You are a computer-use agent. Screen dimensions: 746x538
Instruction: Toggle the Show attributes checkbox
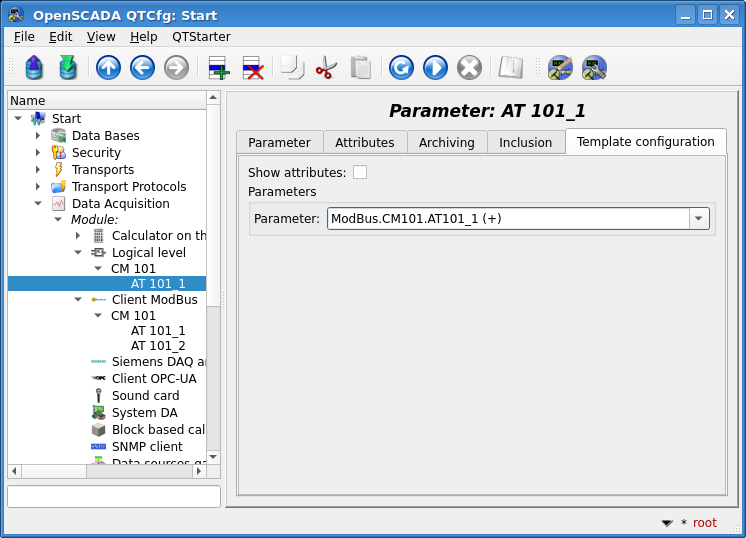(360, 172)
